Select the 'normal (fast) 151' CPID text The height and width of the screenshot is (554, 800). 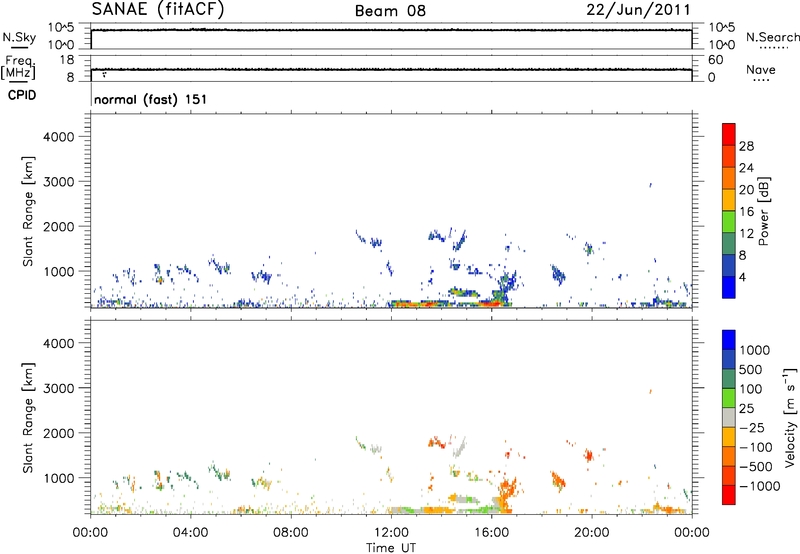click(x=151, y=99)
